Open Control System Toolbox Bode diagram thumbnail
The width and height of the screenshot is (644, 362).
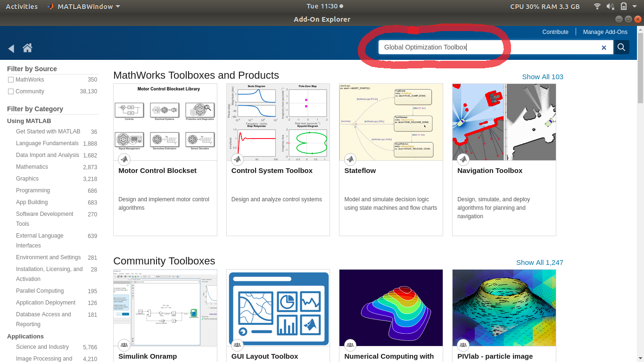[x=278, y=122]
